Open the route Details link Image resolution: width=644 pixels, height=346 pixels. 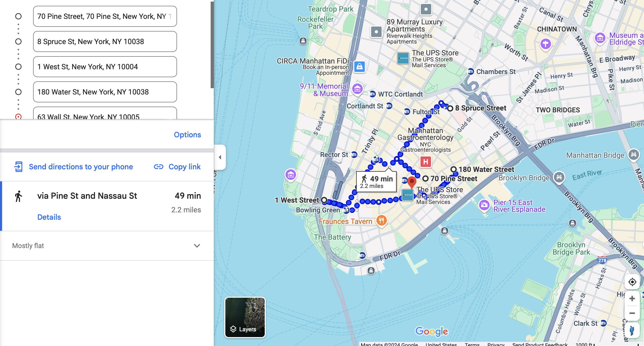[49, 217]
